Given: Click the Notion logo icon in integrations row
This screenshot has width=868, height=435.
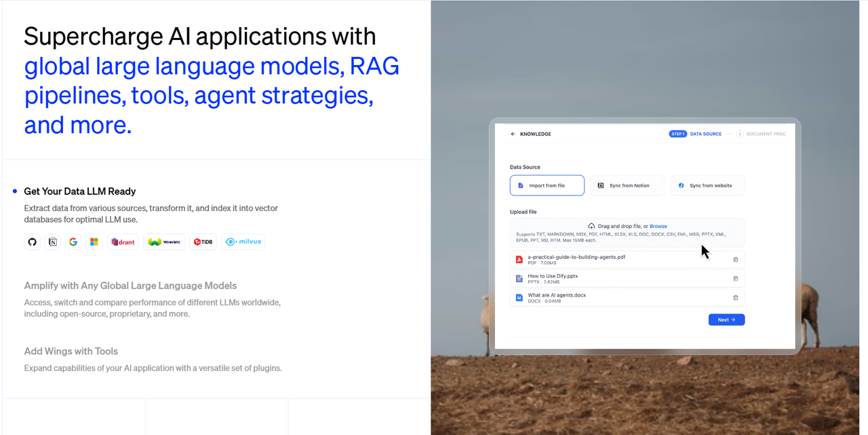Looking at the screenshot, I should click(53, 242).
